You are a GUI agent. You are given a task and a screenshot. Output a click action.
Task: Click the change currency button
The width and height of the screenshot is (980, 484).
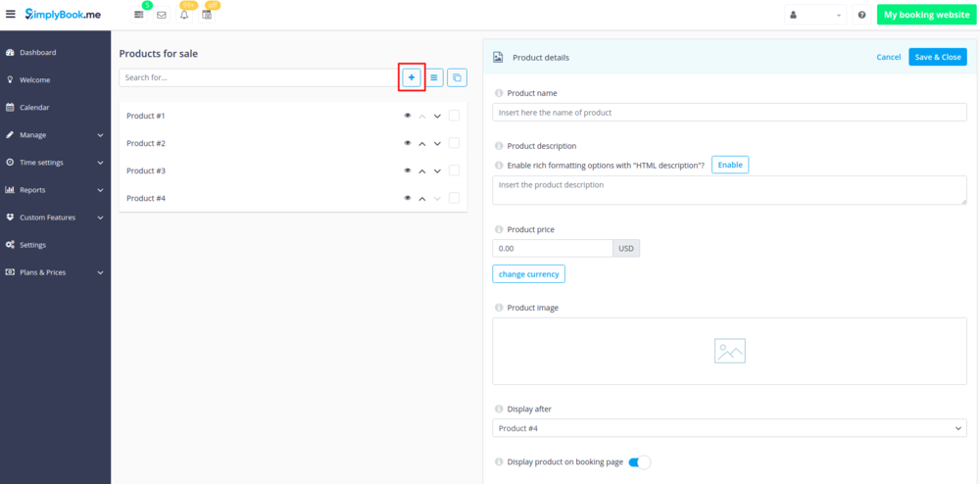[528, 274]
